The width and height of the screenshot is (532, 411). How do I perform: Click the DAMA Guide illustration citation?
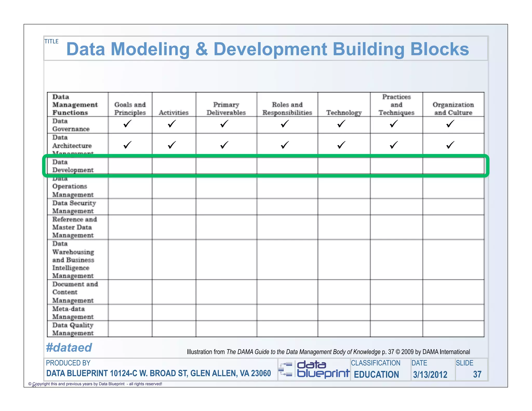(x=328, y=352)
